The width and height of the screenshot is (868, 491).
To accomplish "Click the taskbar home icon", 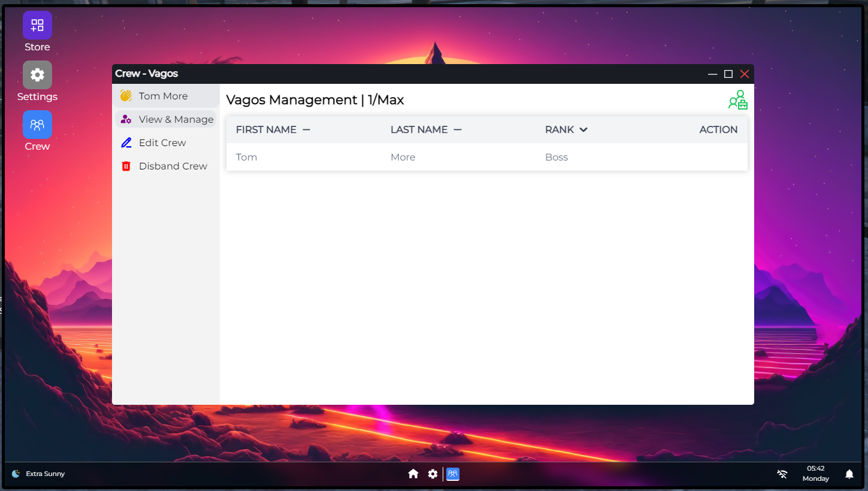I will 413,474.
